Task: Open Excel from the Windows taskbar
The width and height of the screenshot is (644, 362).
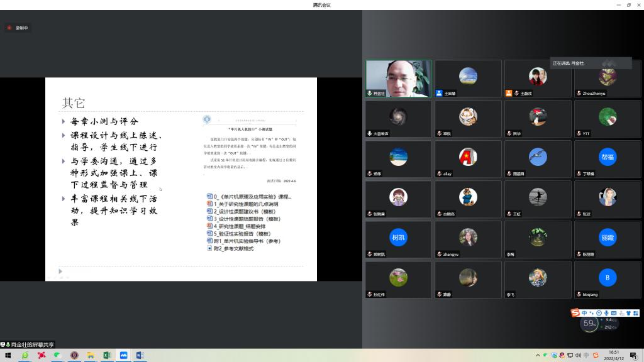Action: point(107,356)
